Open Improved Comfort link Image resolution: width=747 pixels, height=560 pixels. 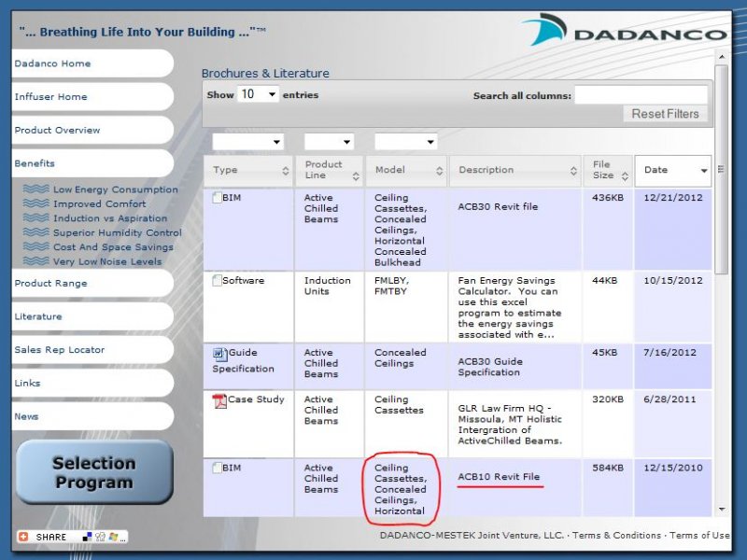pyautogui.click(x=100, y=203)
